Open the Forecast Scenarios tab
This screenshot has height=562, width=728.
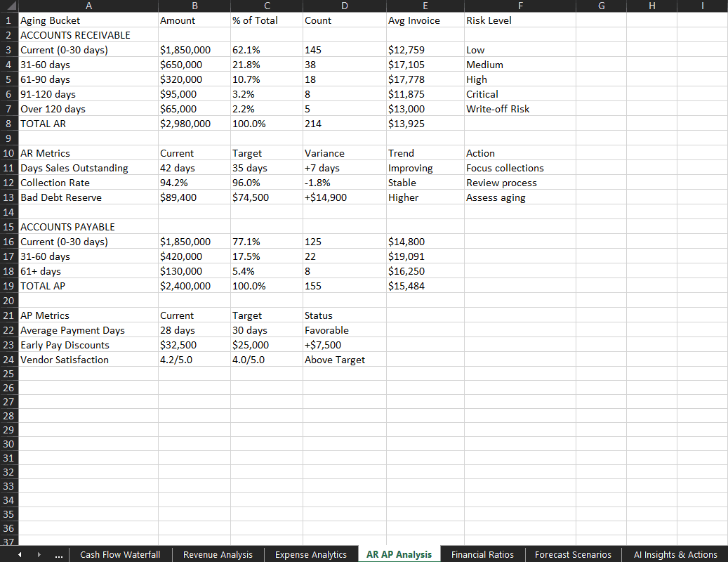pyautogui.click(x=573, y=554)
